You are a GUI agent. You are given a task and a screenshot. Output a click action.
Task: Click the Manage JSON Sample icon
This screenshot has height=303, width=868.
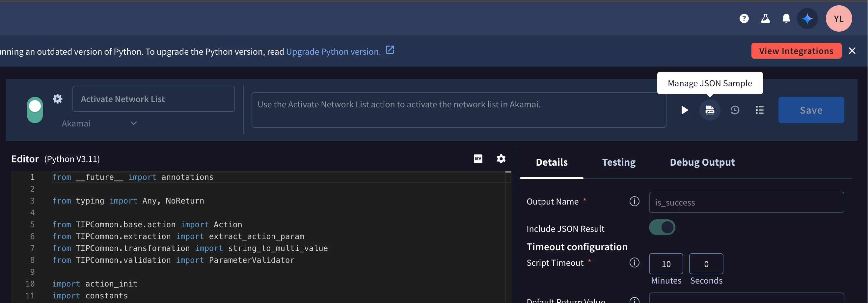click(710, 110)
